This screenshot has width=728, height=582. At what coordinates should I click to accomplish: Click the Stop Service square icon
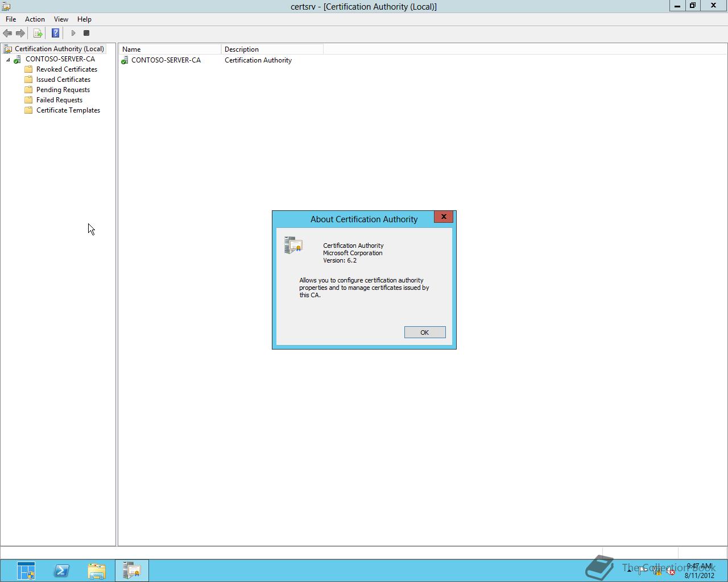pyautogui.click(x=86, y=33)
